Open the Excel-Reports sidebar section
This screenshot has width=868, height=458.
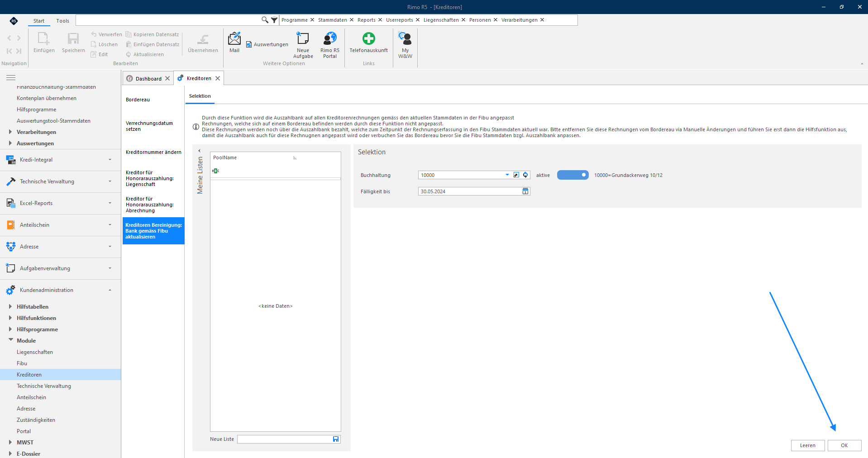click(61, 203)
